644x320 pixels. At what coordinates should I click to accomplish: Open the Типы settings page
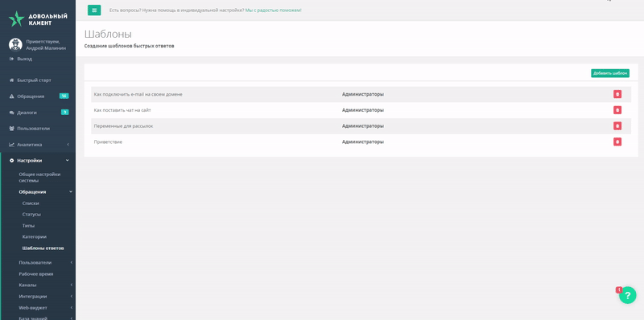click(28, 226)
